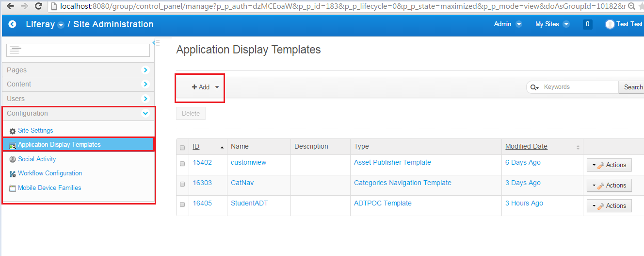
Task: Click ID link 15402
Action: 202,163
